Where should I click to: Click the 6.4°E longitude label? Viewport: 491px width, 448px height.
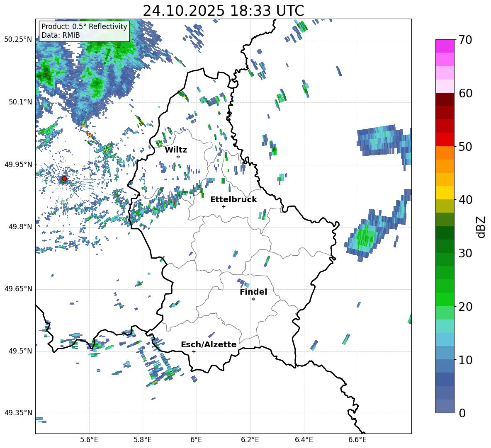pos(304,440)
